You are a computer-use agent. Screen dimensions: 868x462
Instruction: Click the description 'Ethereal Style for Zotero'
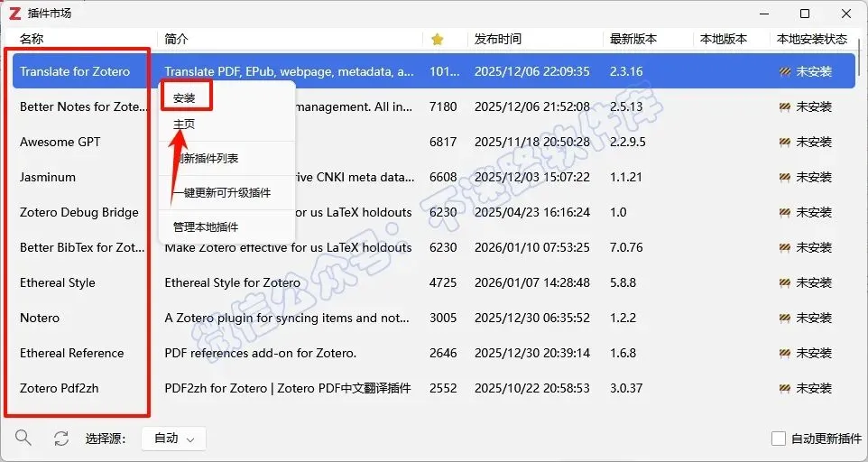pyautogui.click(x=233, y=282)
